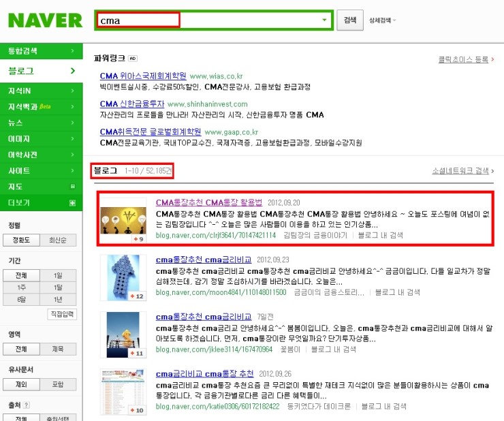Click the chevron on the 지식백과 row
Image resolution: width=504 pixels, height=421 pixels.
[x=73, y=106]
